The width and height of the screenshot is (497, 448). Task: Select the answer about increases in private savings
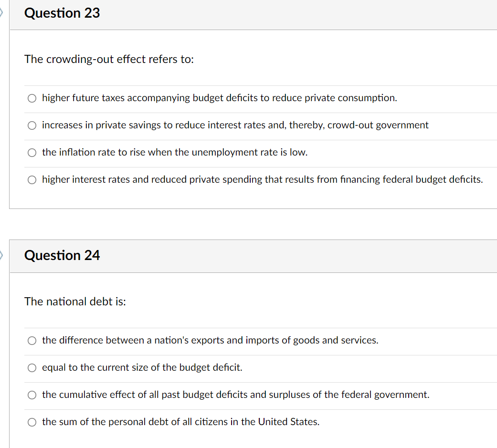point(32,125)
